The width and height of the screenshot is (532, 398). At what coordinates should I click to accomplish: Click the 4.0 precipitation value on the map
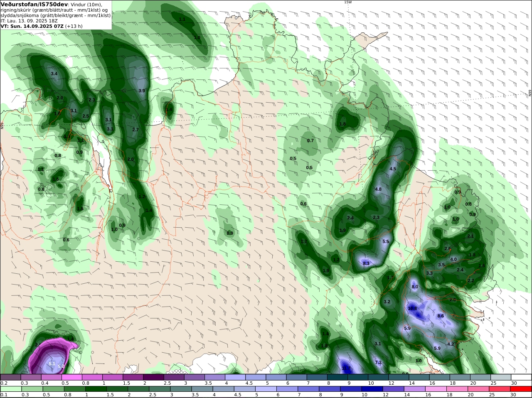tap(453, 259)
